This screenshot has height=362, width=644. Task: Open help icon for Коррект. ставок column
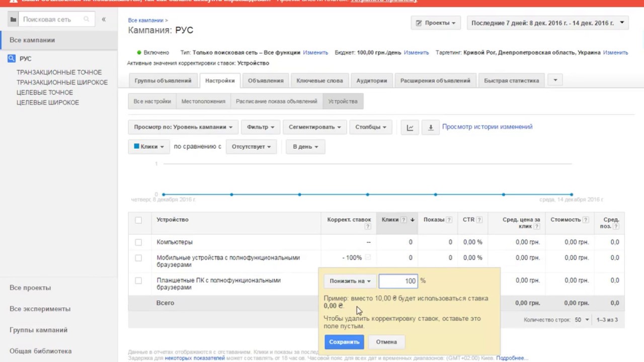[368, 227]
